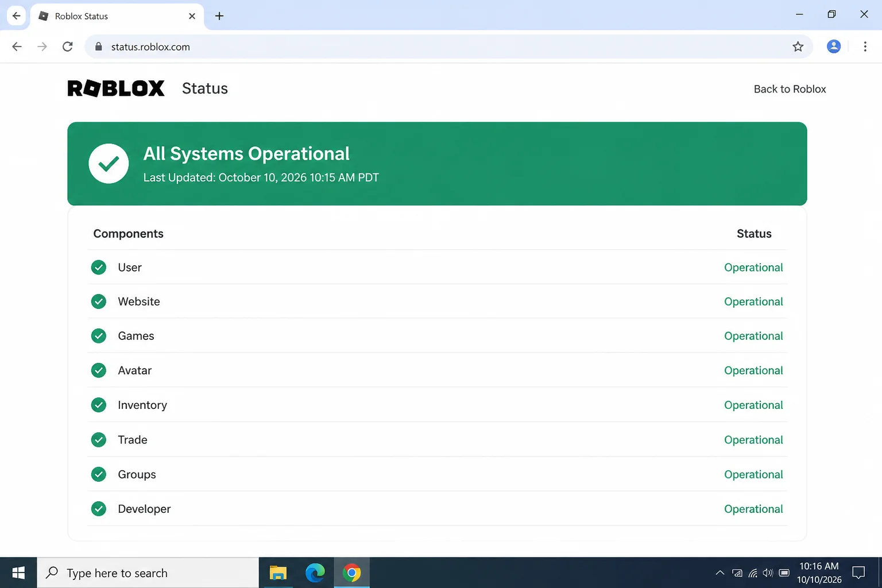Screen dimensions: 882x588
Task: Click the All Systems Operational heading
Action: click(246, 154)
